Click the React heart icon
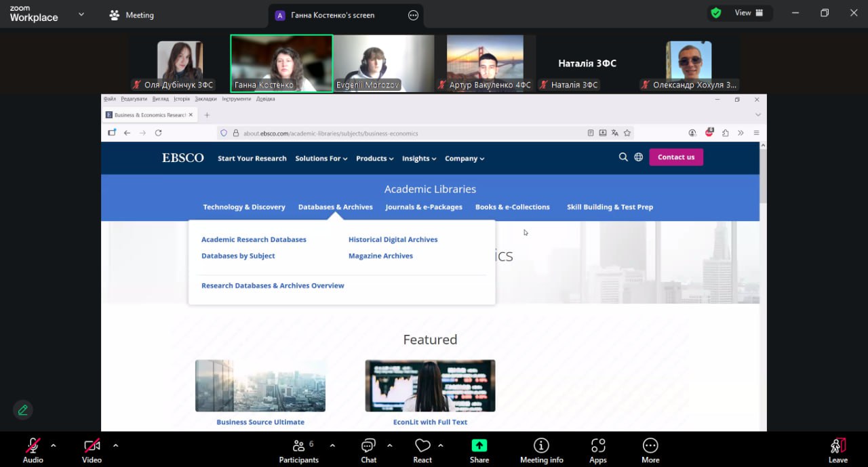Image resolution: width=868 pixels, height=467 pixels. coord(422,446)
